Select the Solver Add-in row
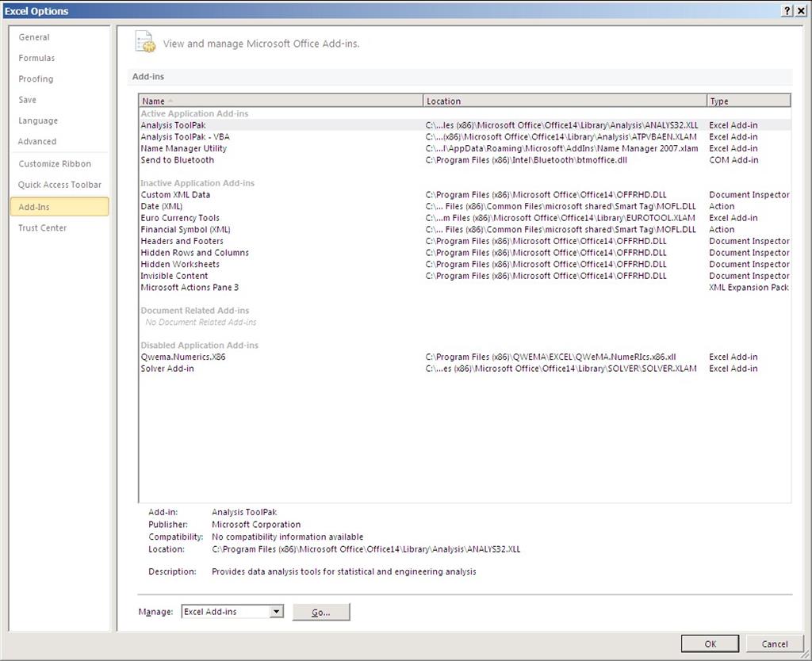Screen dimensions: 812x661 pos(465,369)
